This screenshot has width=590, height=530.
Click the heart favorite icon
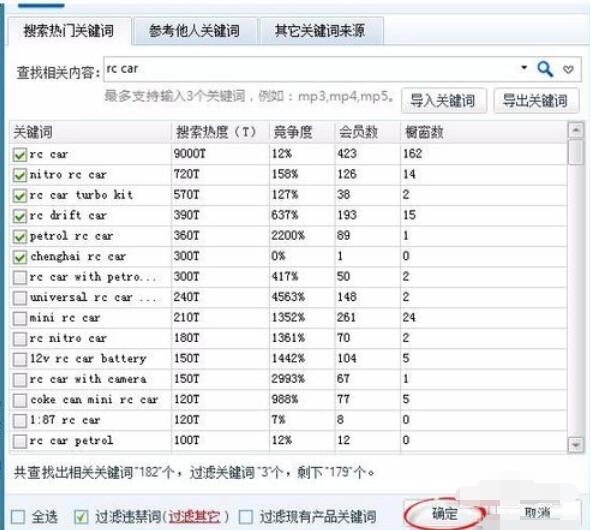(x=568, y=69)
